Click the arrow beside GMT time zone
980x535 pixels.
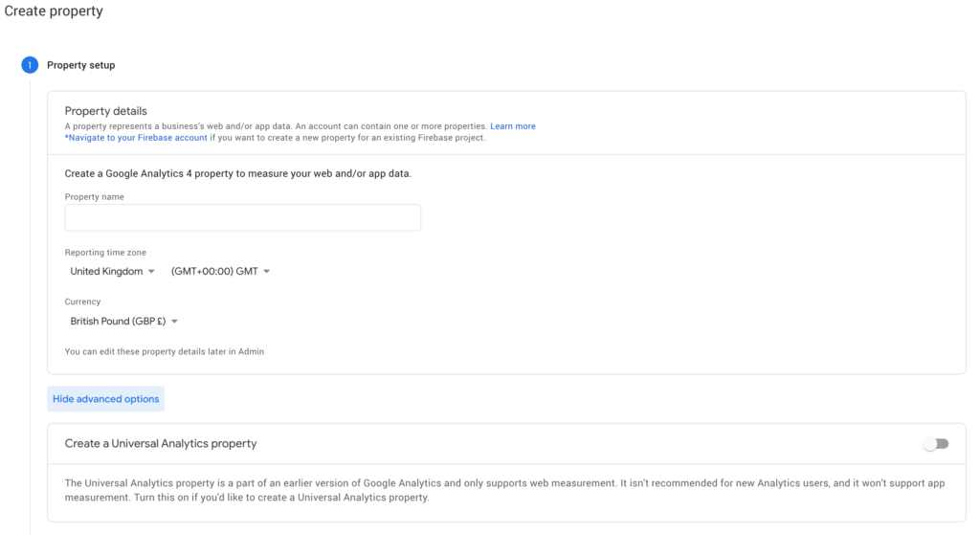(266, 271)
